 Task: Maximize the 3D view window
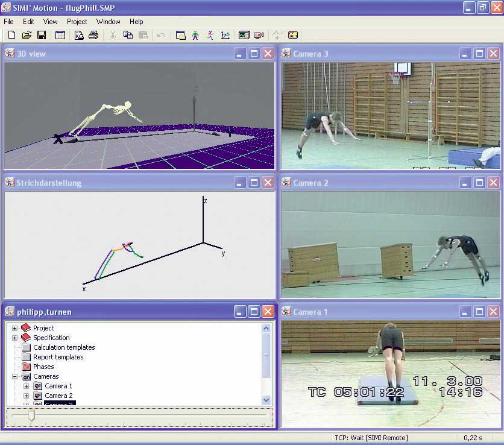pos(254,54)
